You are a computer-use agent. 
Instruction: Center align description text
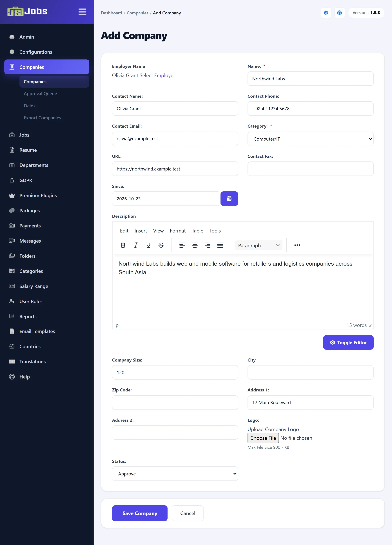tap(195, 245)
